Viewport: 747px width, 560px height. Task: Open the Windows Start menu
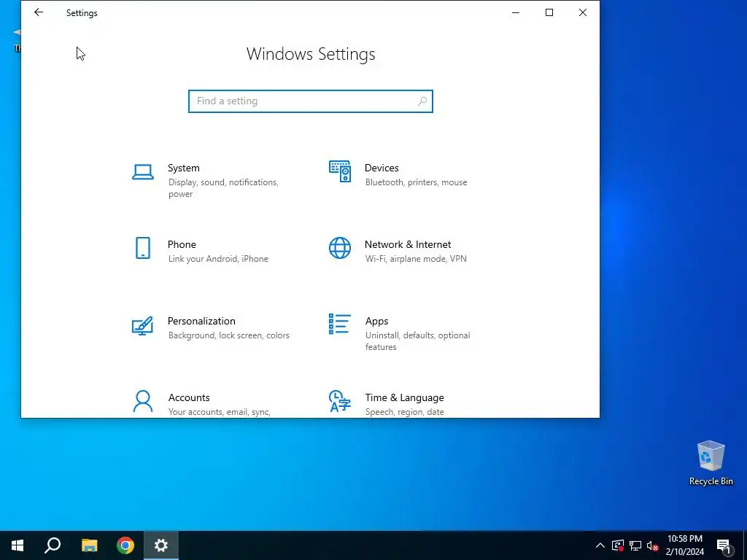18,545
